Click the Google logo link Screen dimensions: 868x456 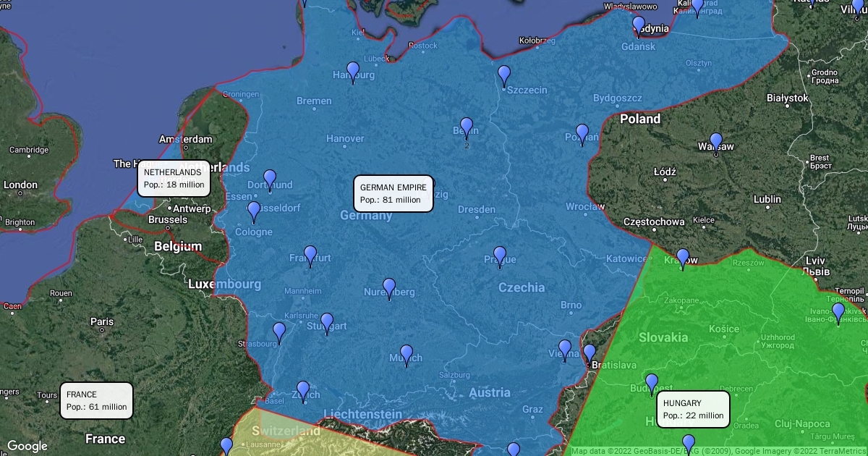click(x=27, y=446)
